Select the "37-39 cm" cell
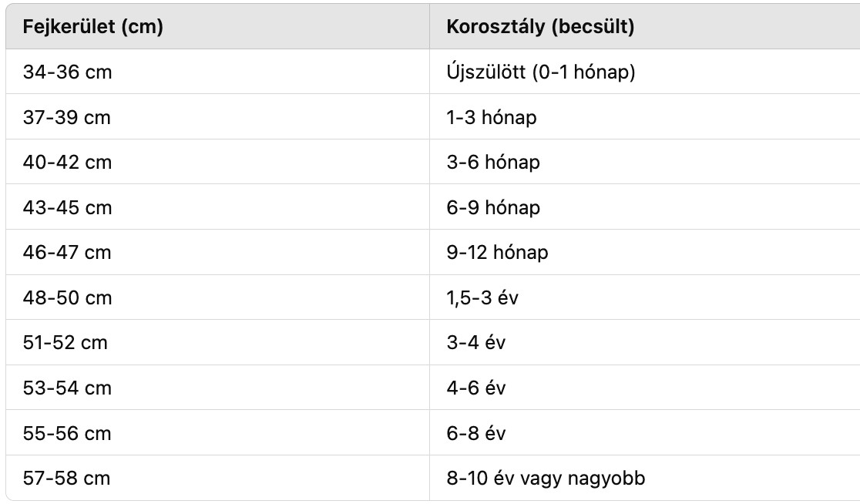The width and height of the screenshot is (860, 504). (67, 117)
